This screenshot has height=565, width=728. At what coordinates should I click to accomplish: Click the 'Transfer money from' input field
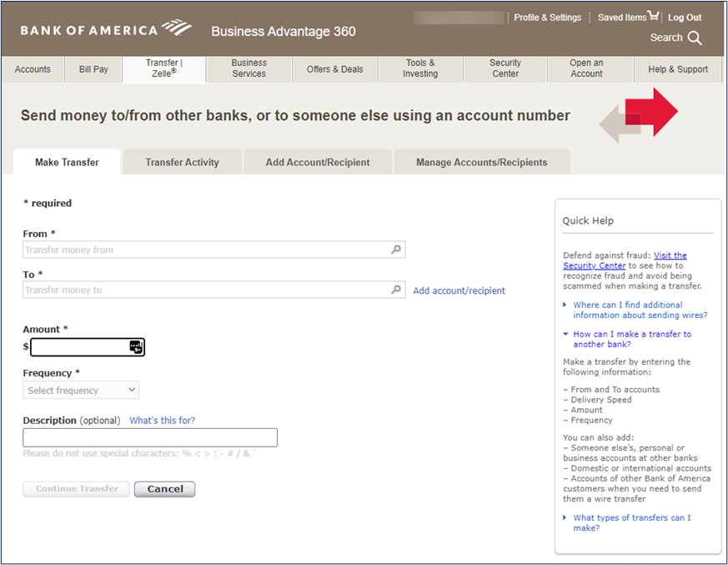pos(214,250)
